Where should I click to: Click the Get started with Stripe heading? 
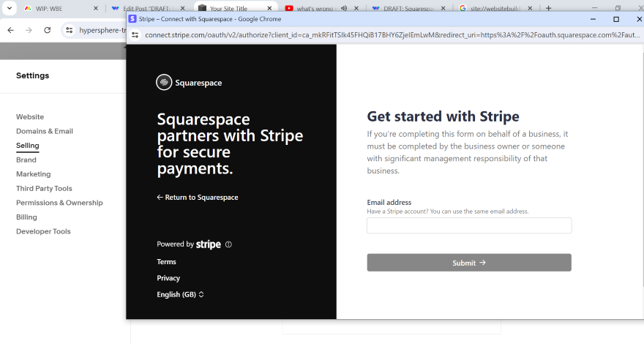click(443, 116)
